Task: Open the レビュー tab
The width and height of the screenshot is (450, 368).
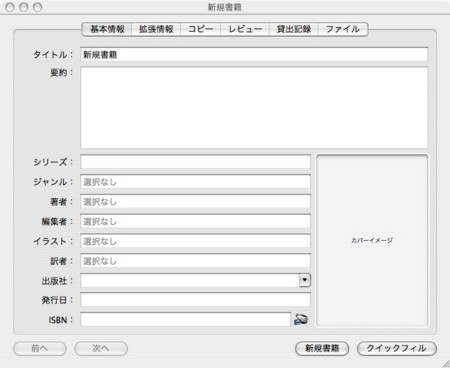Action: (245, 29)
